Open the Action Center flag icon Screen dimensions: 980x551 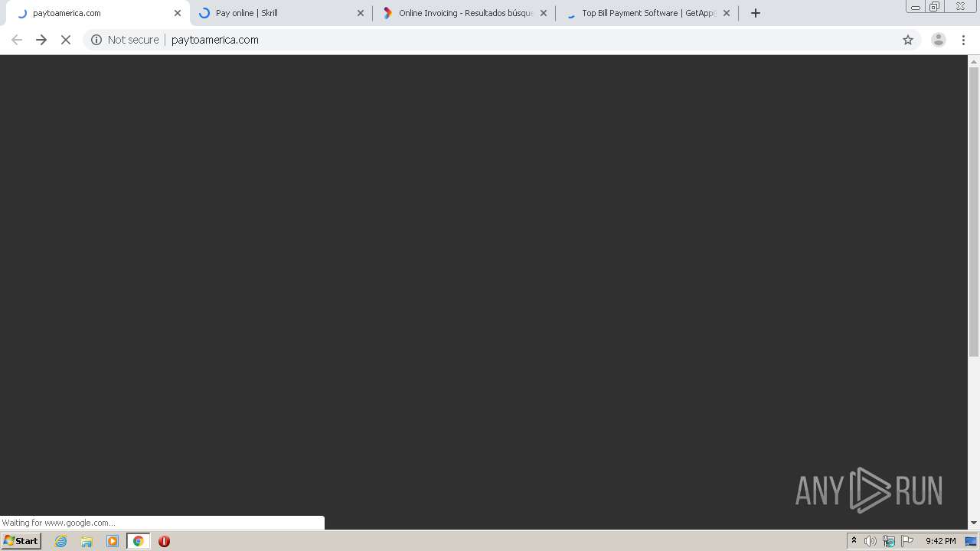pyautogui.click(x=907, y=541)
